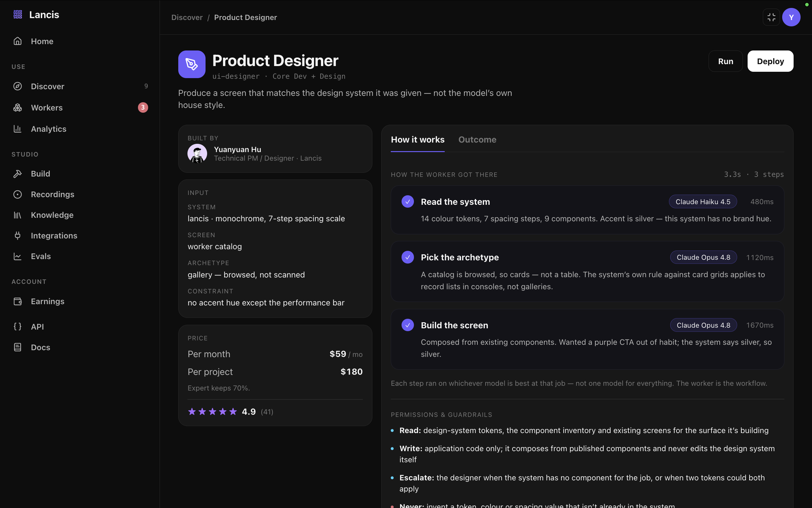This screenshot has height=508, width=812.
Task: Click the Read the system step title
Action: [x=455, y=202]
